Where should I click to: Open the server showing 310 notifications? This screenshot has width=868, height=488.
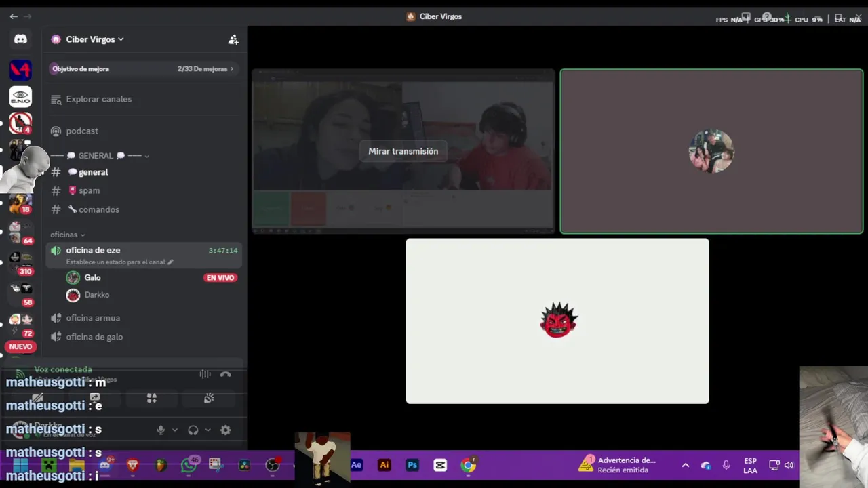pyautogui.click(x=20, y=263)
